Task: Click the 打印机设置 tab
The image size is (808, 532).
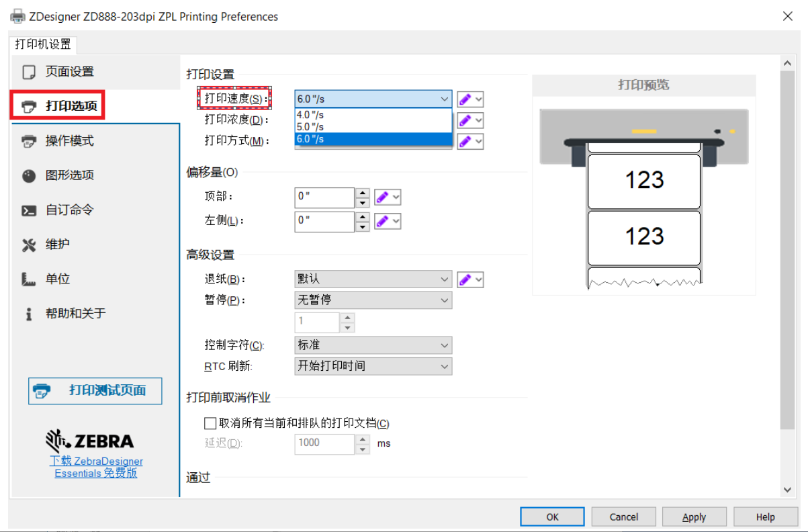Action: 43,44
